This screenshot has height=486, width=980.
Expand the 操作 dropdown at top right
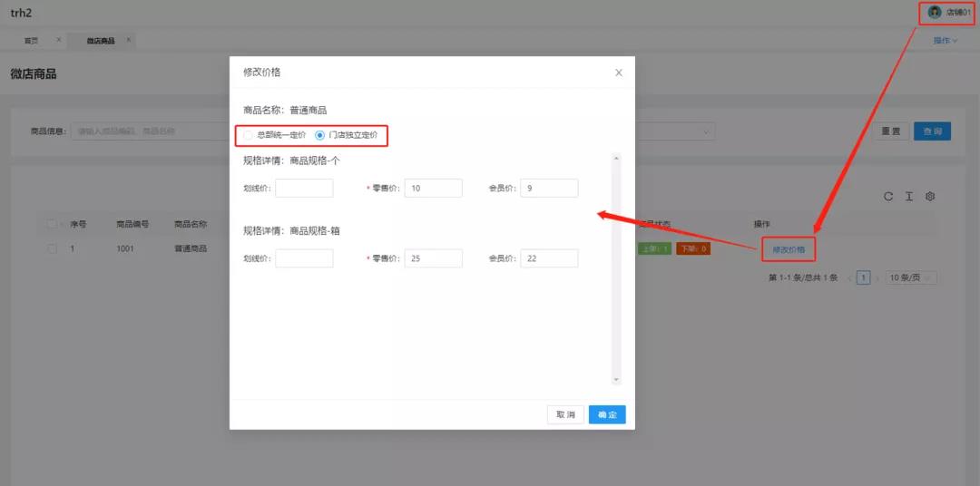[946, 41]
